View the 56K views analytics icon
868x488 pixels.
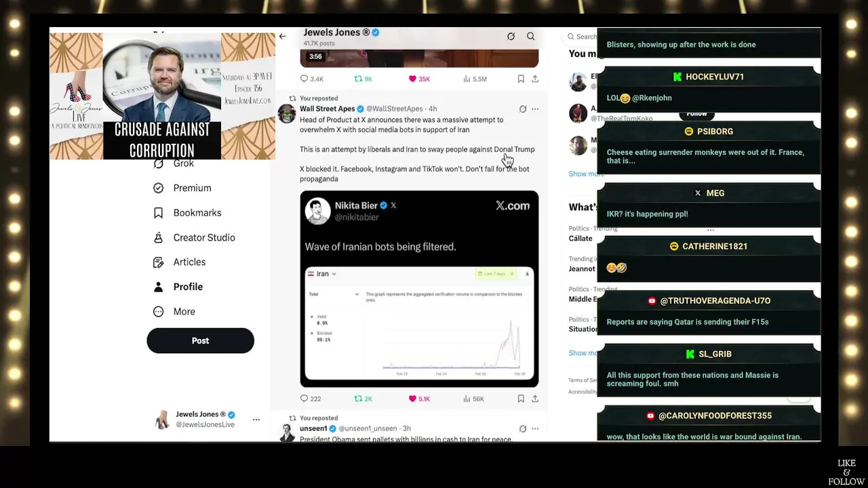coord(473,399)
